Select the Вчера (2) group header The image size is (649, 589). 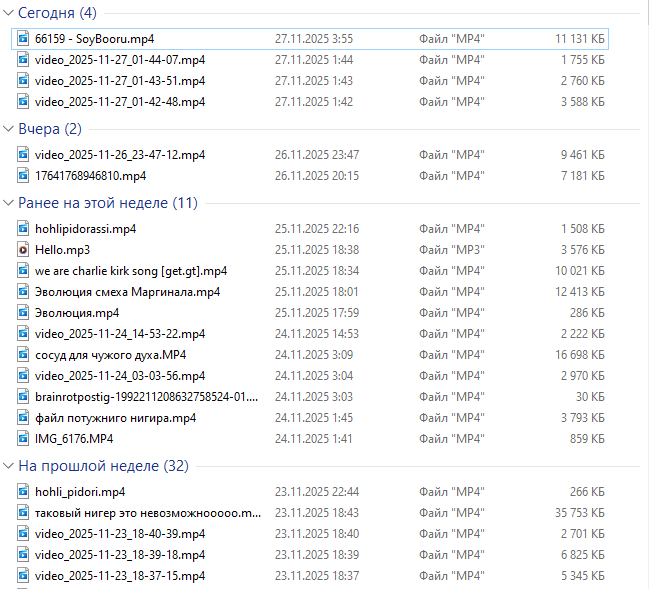tap(50, 129)
